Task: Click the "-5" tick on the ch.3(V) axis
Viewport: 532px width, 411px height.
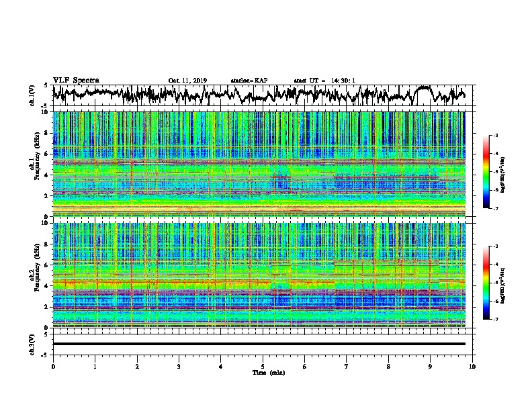Action: pos(46,355)
